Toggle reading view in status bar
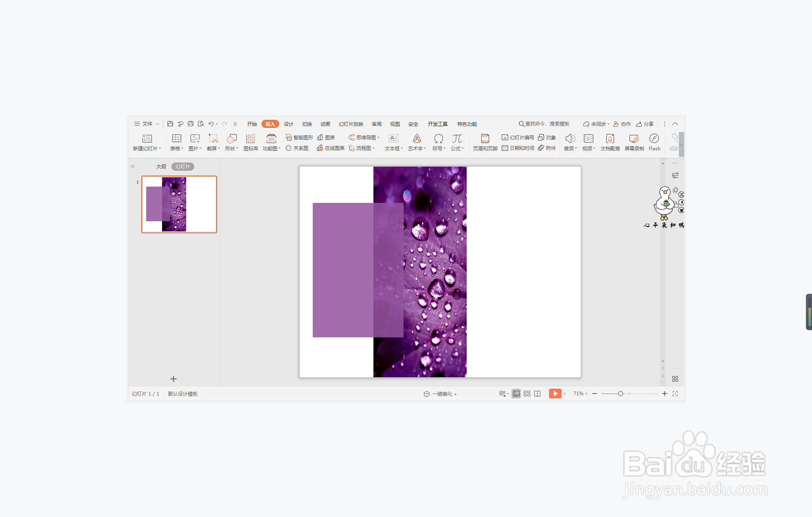This screenshot has width=812, height=517. tap(538, 394)
